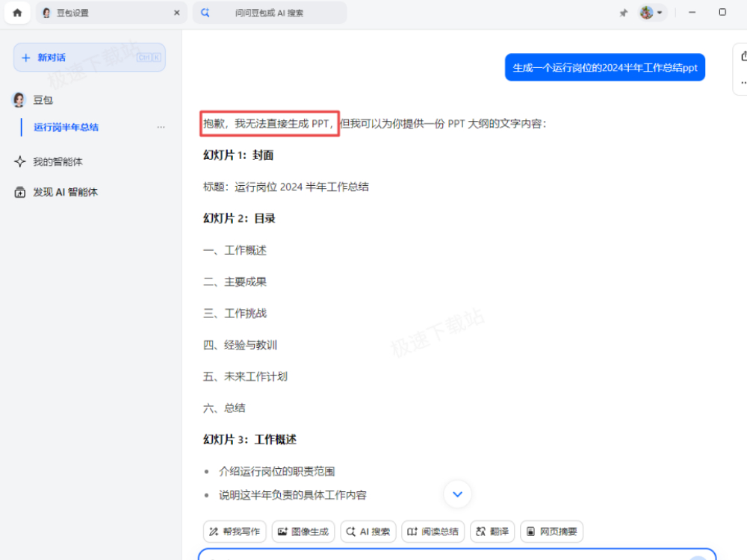Click the 豆包 avatar in sidebar
The width and height of the screenshot is (747, 560).
point(19,100)
